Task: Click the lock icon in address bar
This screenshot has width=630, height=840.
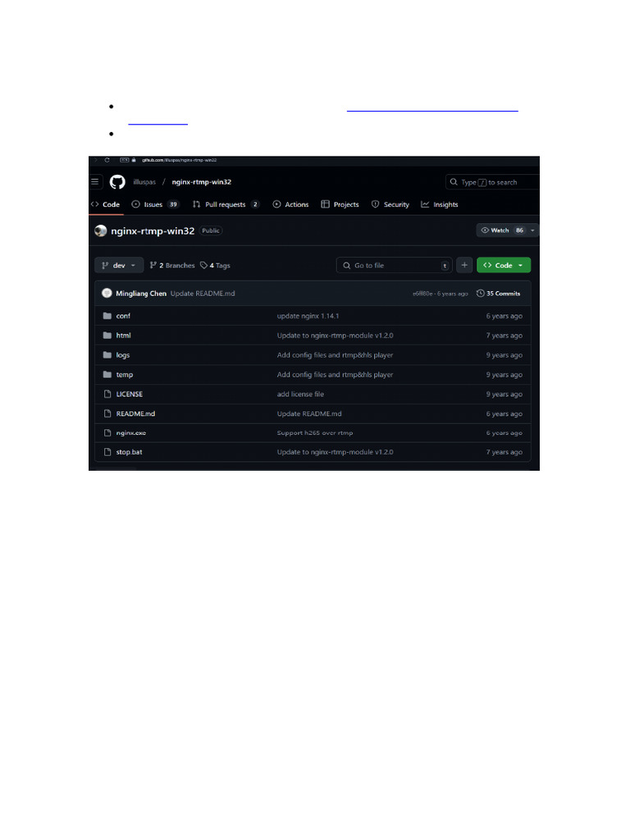Action: click(134, 160)
